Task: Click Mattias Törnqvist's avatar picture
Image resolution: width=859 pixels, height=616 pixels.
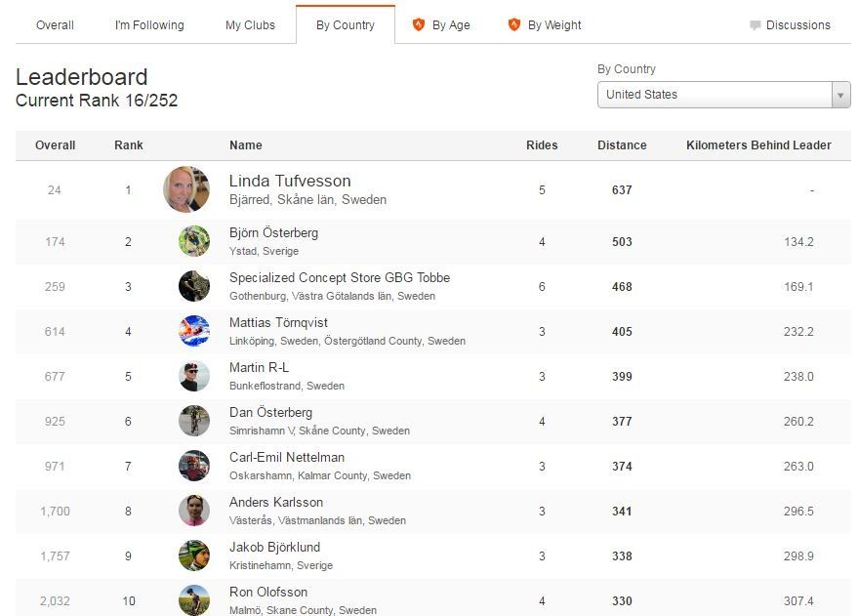Action: pyautogui.click(x=194, y=331)
